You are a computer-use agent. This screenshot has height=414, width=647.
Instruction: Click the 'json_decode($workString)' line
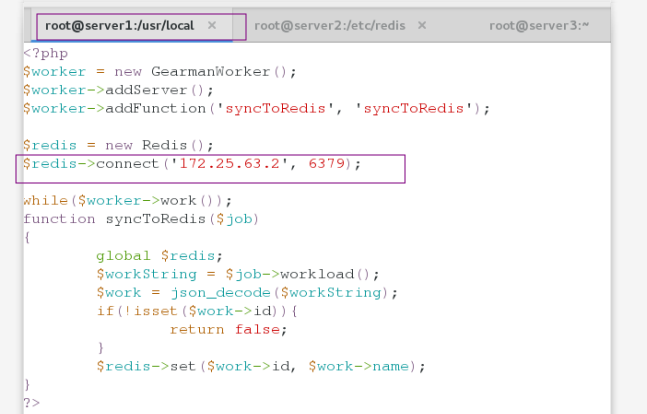(247, 293)
